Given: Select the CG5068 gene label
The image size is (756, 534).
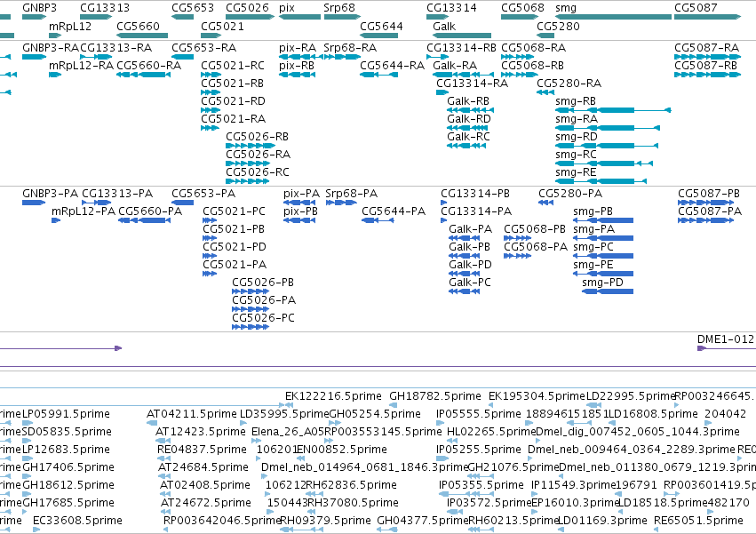Looking at the screenshot, I should point(522,8).
